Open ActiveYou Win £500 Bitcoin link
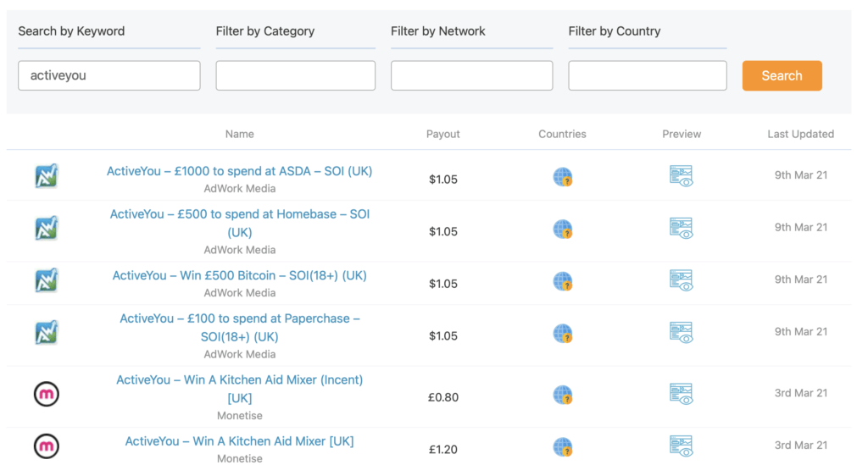This screenshot has width=868, height=465. pos(239,275)
